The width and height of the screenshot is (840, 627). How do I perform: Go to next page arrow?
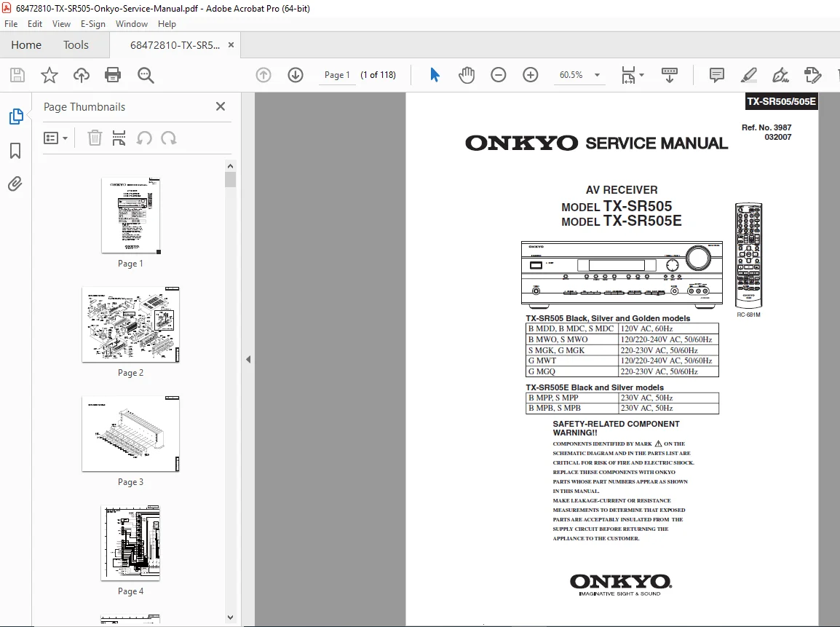[296, 75]
